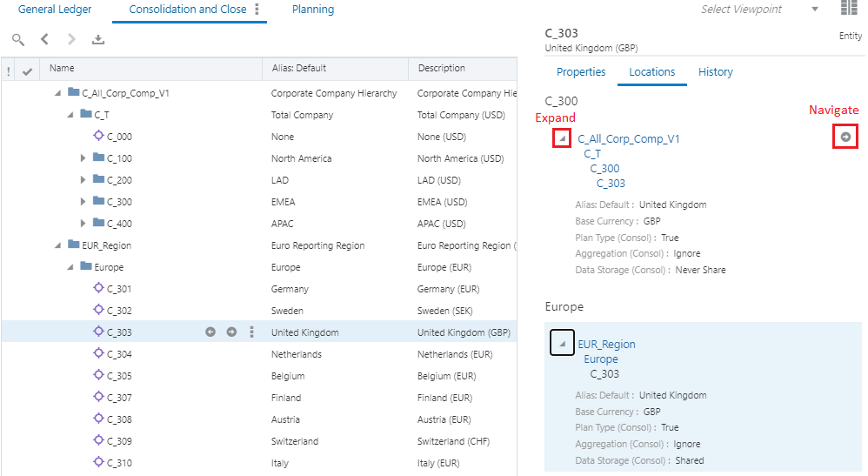Select the Consolidation and Close tab

click(x=188, y=10)
